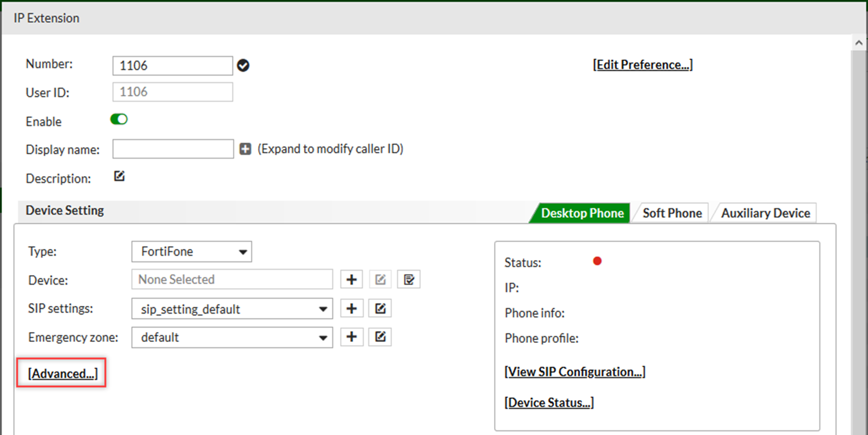Open the Advanced settings link
This screenshot has height=435, width=868.
(x=63, y=373)
